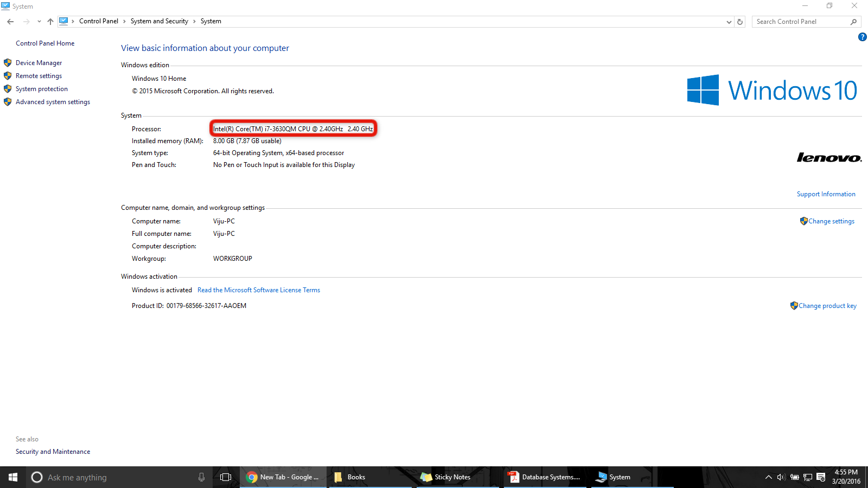This screenshot has width=868, height=488.
Task: Click the taskbar clock showing 4:55 PM
Action: click(846, 477)
